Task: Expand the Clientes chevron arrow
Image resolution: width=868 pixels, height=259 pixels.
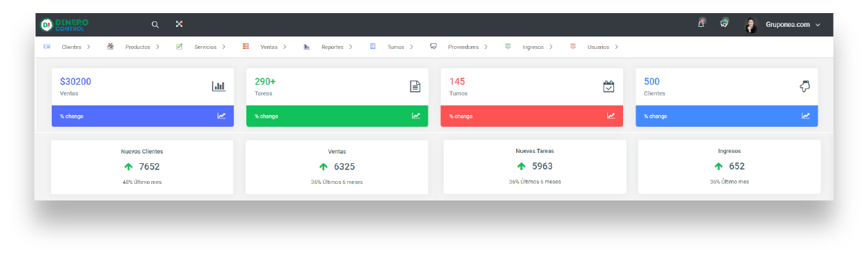Action: 89,47
